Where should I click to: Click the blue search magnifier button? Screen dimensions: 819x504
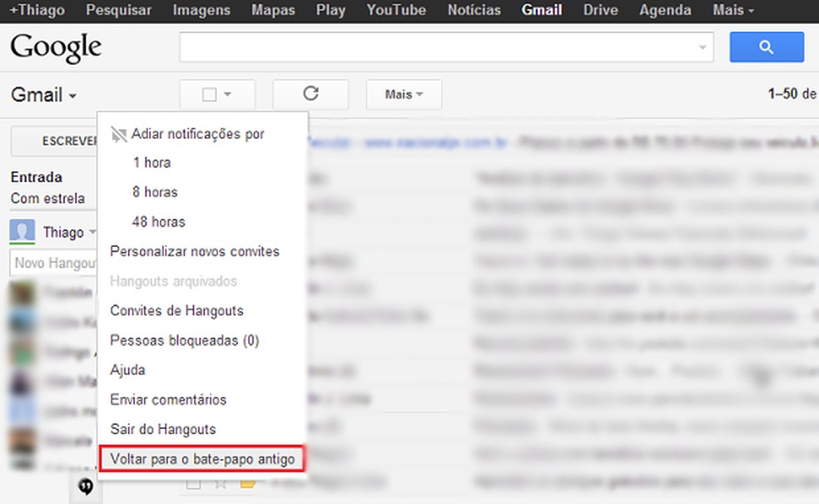(767, 47)
